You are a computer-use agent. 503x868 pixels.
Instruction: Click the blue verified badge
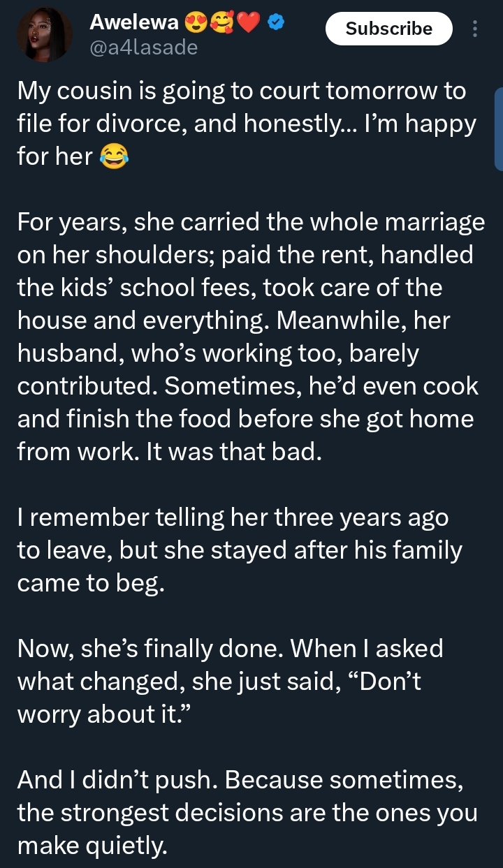276,24
